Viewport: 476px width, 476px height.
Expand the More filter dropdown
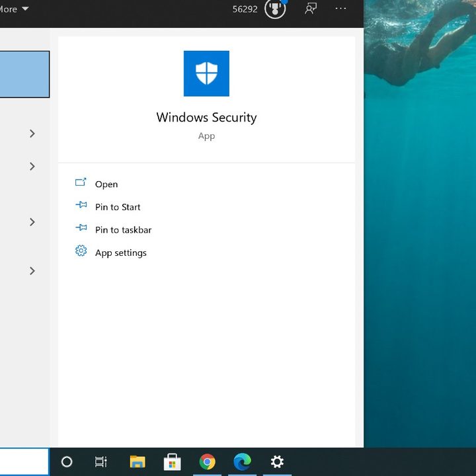[15, 9]
